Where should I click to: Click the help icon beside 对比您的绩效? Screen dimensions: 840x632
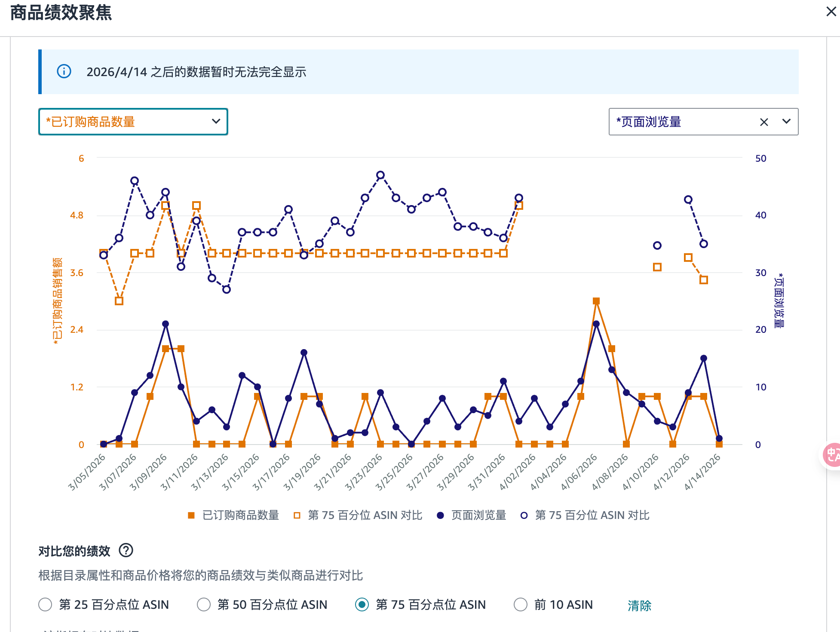(x=126, y=550)
